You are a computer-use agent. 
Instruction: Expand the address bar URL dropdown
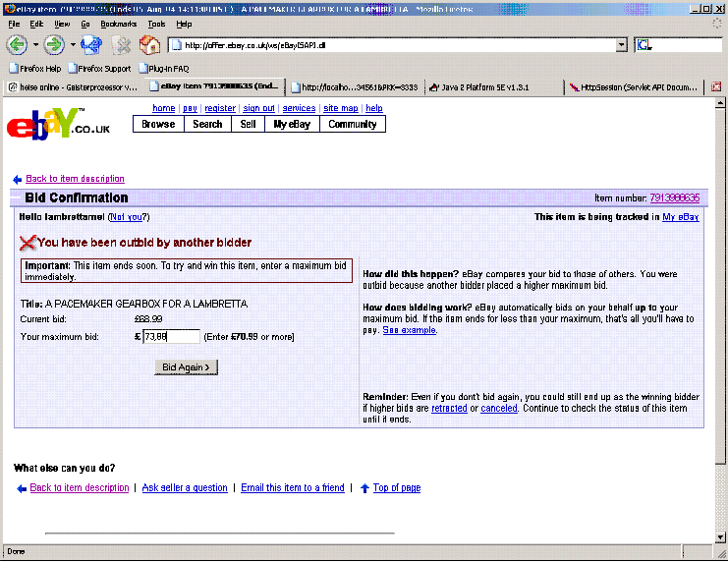point(621,45)
